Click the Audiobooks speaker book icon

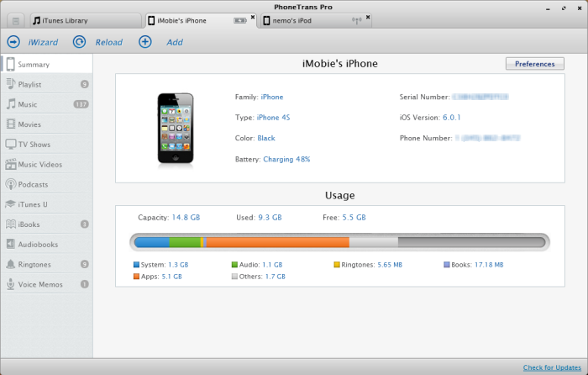point(11,244)
